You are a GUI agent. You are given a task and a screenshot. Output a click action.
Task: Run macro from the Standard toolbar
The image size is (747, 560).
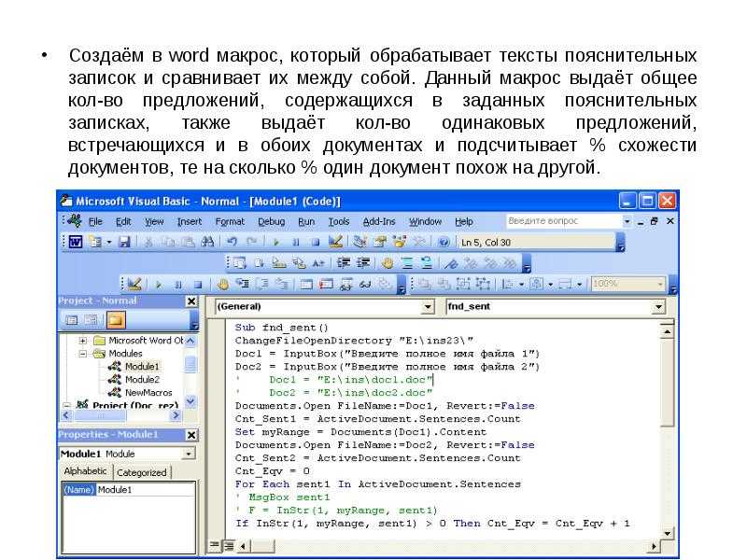tap(275, 242)
